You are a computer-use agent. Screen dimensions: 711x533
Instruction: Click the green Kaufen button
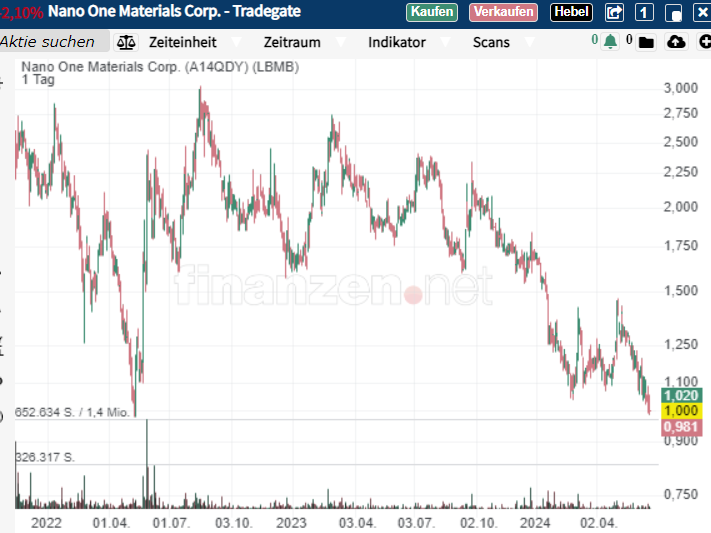pyautogui.click(x=432, y=12)
